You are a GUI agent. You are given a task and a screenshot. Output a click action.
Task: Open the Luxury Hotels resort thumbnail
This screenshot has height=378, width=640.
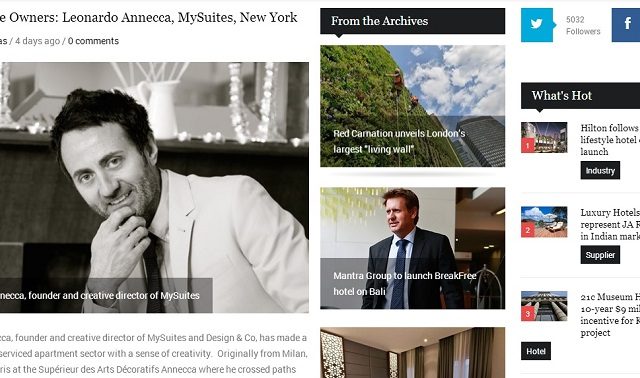(x=544, y=222)
